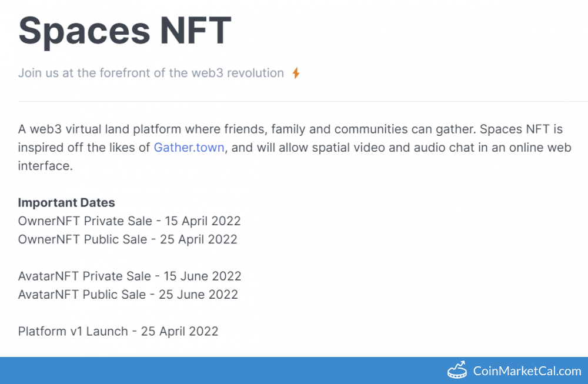This screenshot has width=588, height=384.
Task: Click the CoinMarketCal logo icon
Action: (457, 370)
